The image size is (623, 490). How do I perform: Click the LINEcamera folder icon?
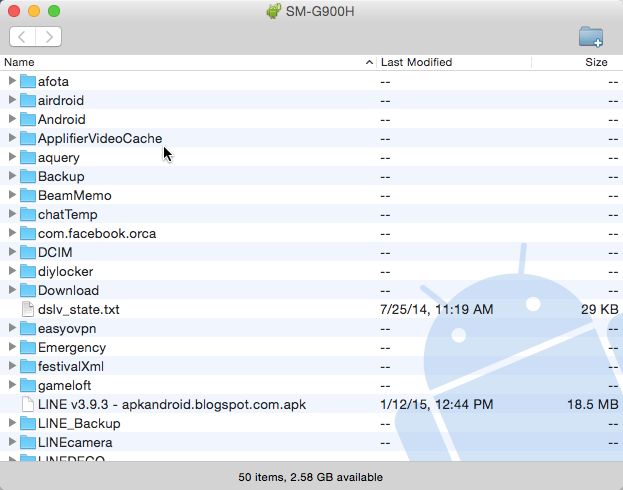[28, 442]
